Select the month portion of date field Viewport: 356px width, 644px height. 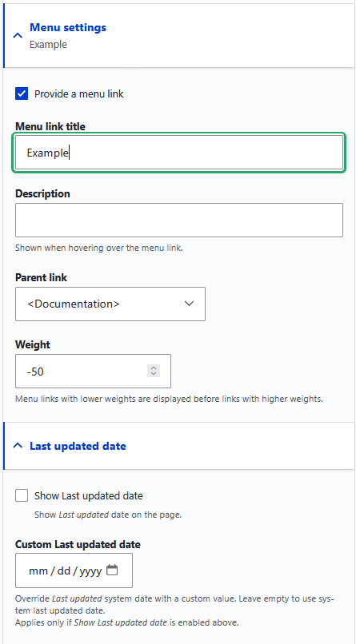38,571
